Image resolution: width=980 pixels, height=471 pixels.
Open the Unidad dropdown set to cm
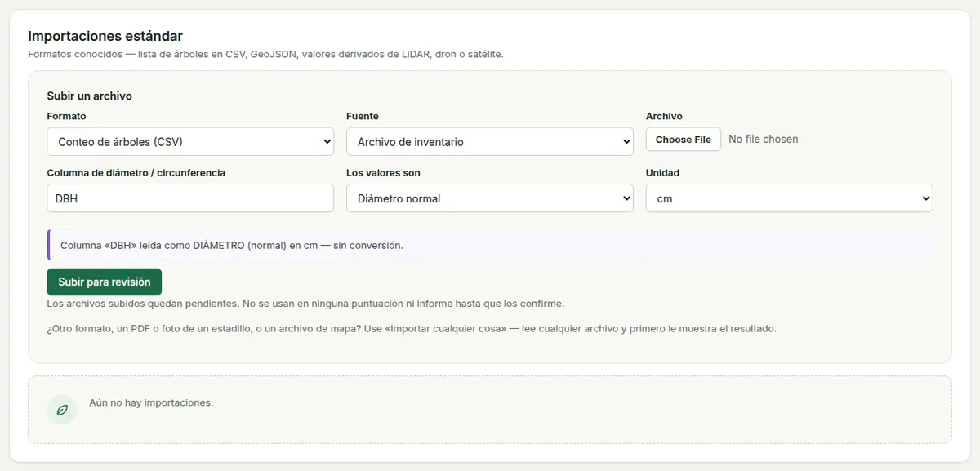point(789,198)
